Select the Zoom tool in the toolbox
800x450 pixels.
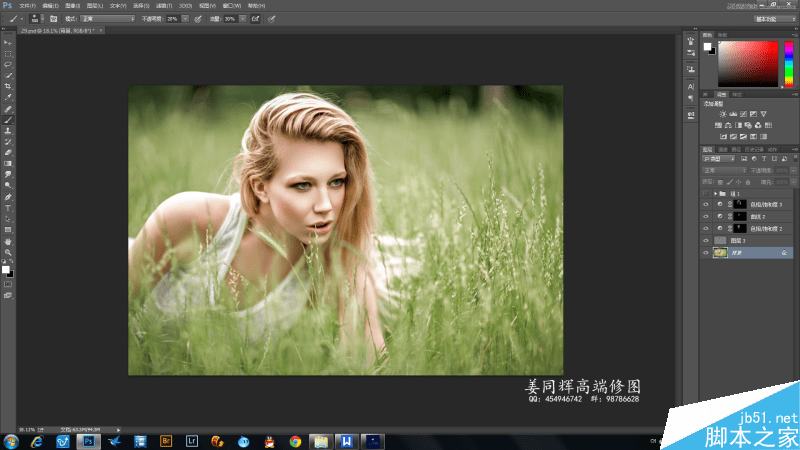(x=9, y=252)
